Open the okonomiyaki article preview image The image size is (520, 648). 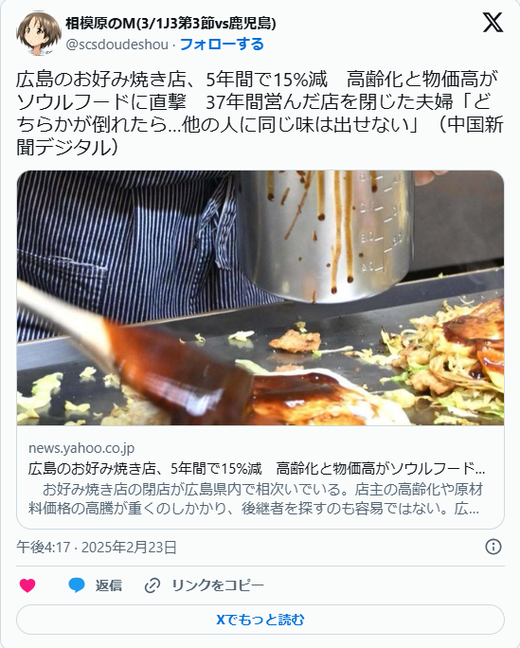(260, 298)
